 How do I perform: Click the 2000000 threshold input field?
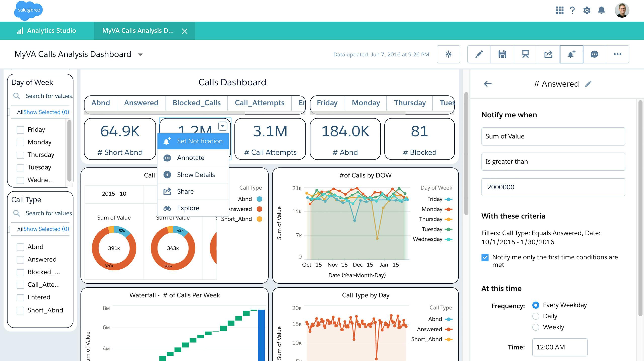pyautogui.click(x=553, y=187)
